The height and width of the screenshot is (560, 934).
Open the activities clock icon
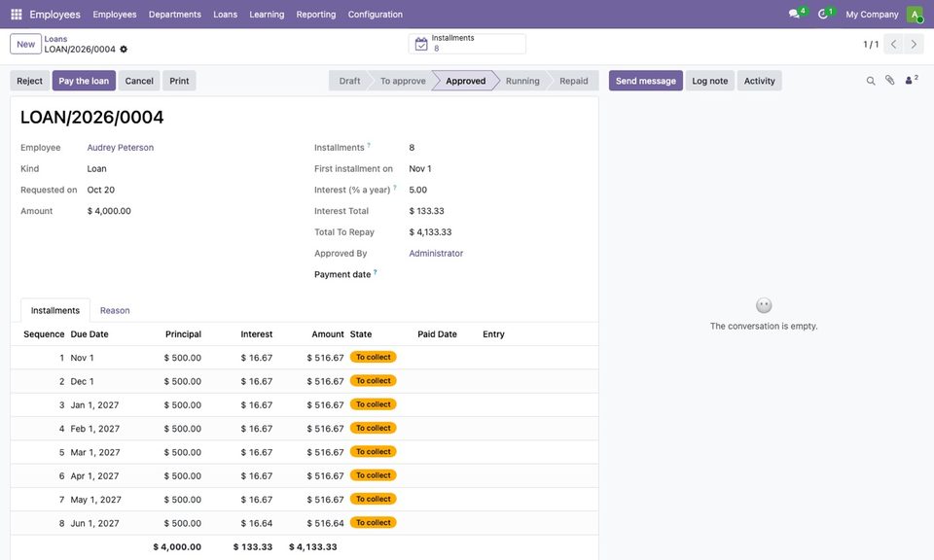pyautogui.click(x=823, y=14)
